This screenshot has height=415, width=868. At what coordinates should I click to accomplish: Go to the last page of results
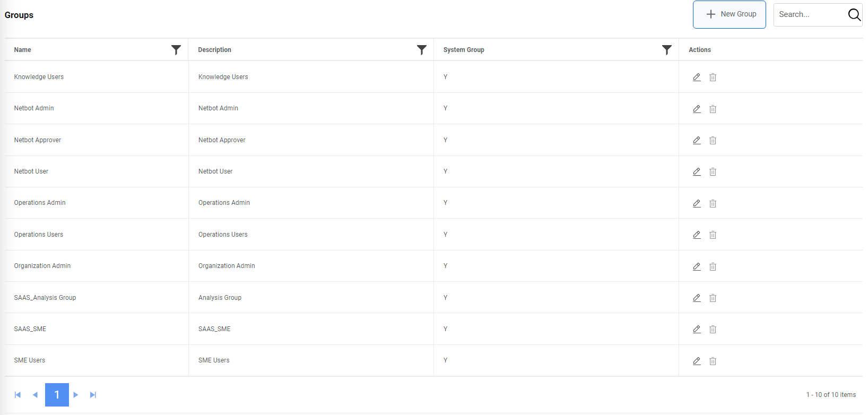pos(93,395)
